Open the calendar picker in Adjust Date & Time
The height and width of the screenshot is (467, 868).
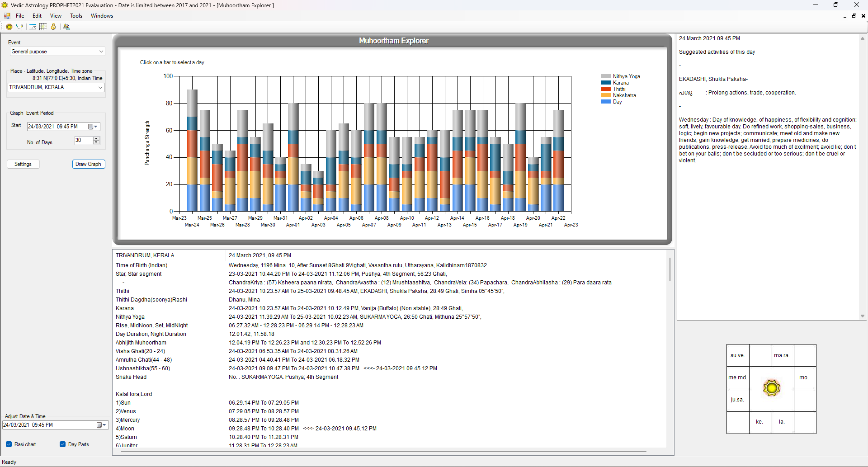[x=101, y=425]
